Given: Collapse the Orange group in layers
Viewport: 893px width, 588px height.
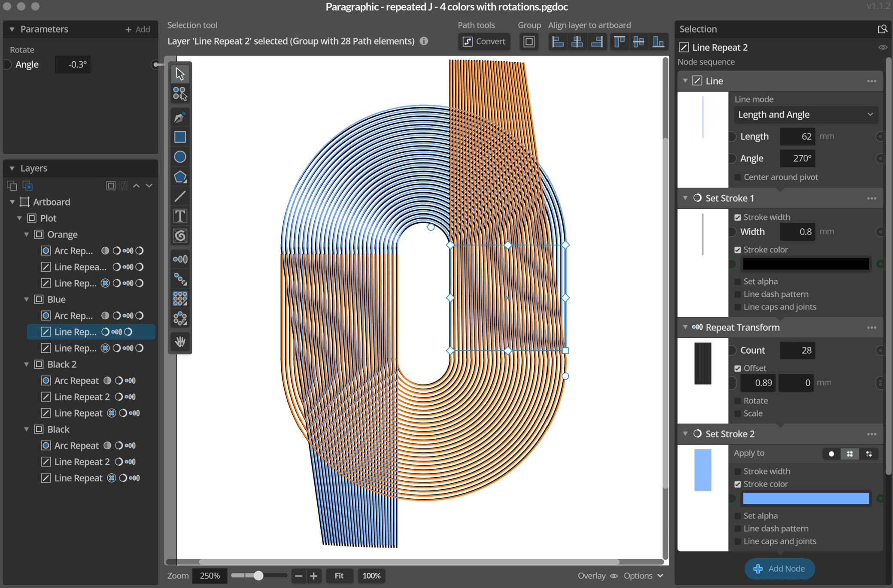Looking at the screenshot, I should tap(27, 235).
